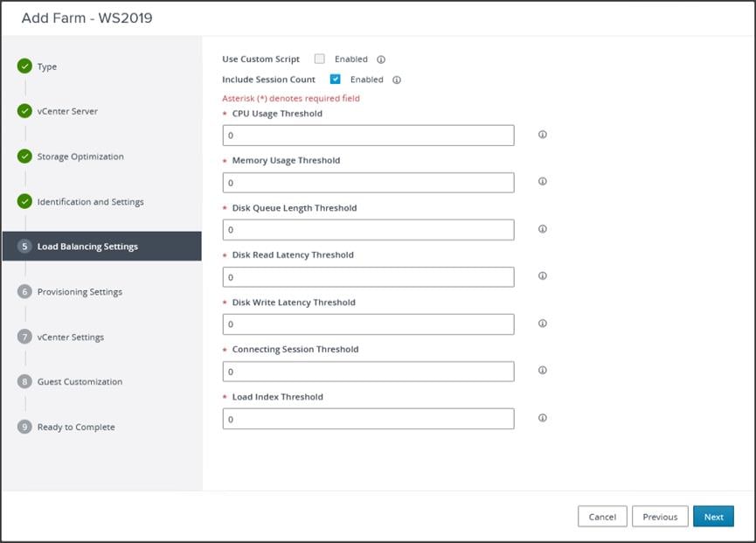The image size is (756, 543).
Task: Click the Next button
Action: point(713,517)
